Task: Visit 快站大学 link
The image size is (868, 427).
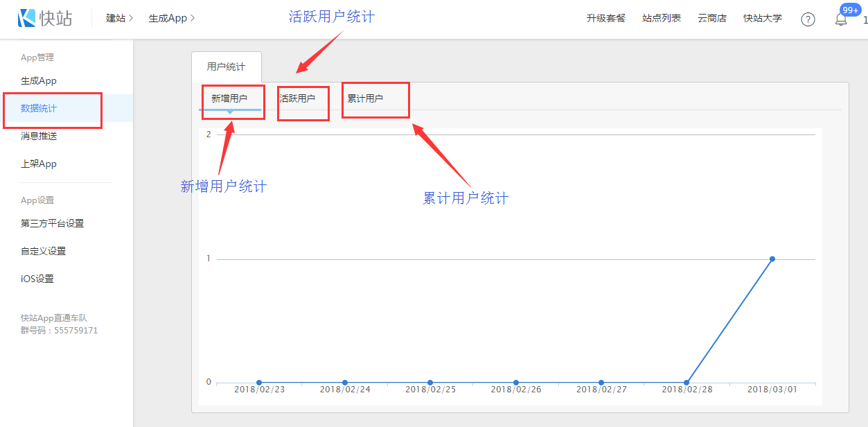Action: [762, 18]
